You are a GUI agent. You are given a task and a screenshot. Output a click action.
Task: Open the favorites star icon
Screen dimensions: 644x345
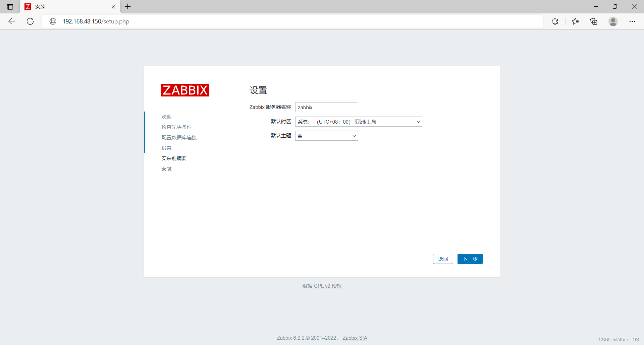pyautogui.click(x=575, y=21)
